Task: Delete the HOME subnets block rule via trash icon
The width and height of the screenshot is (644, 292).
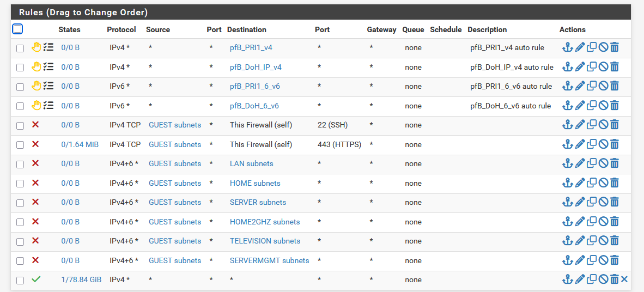Action: click(615, 182)
